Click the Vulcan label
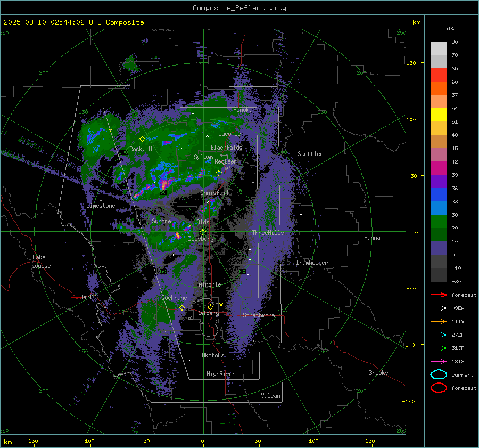The width and height of the screenshot is (479, 448). (271, 396)
